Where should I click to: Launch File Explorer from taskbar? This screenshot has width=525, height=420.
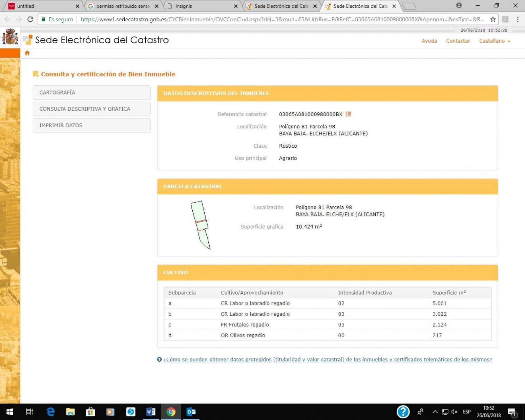coord(70,412)
